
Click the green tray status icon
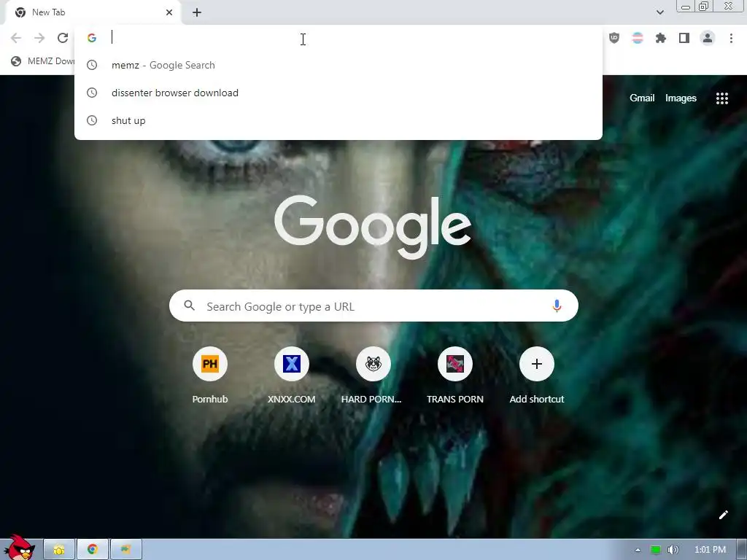point(656,550)
